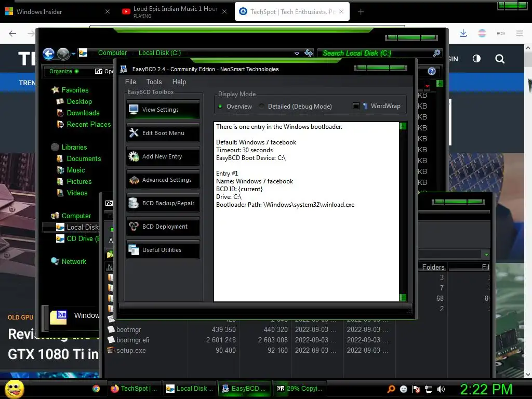Click the overview text box scrollbar up arrow
Screen dimensions: 532x399
403,126
